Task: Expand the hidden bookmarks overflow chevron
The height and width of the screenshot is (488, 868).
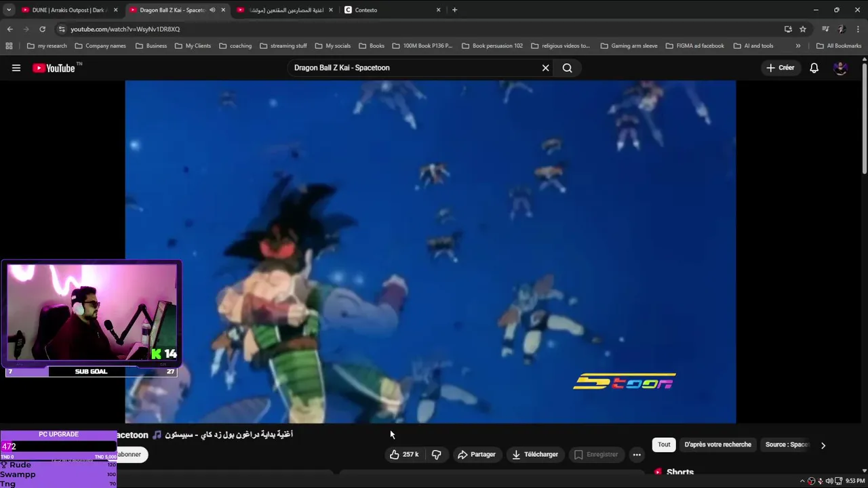Action: tap(798, 46)
